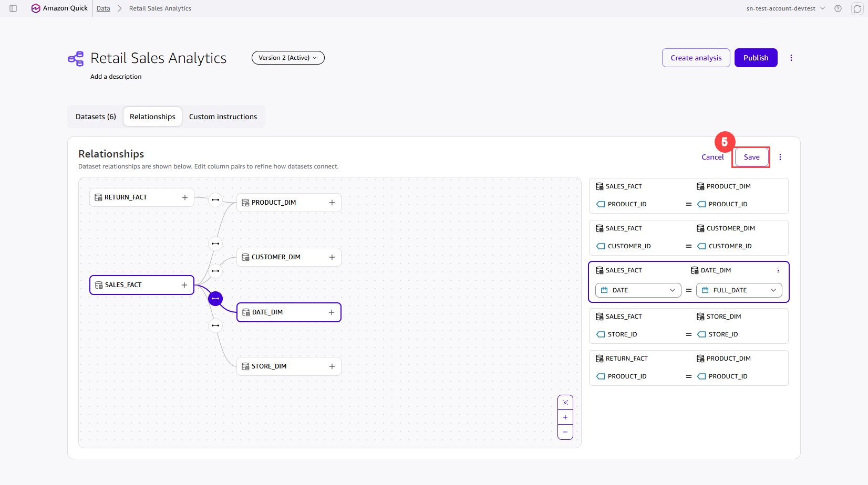
Task: Click the plus on STORE_DIM node
Action: [x=332, y=366]
